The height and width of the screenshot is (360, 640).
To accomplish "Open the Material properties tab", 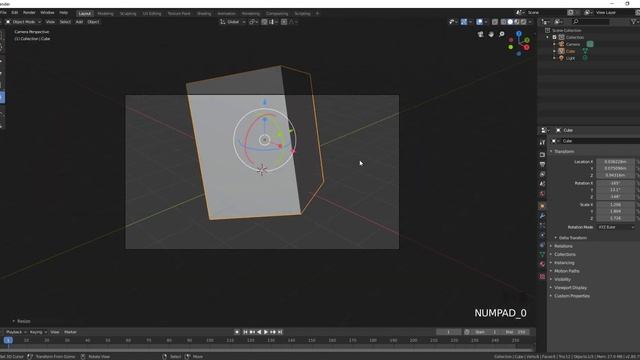I will (542, 264).
